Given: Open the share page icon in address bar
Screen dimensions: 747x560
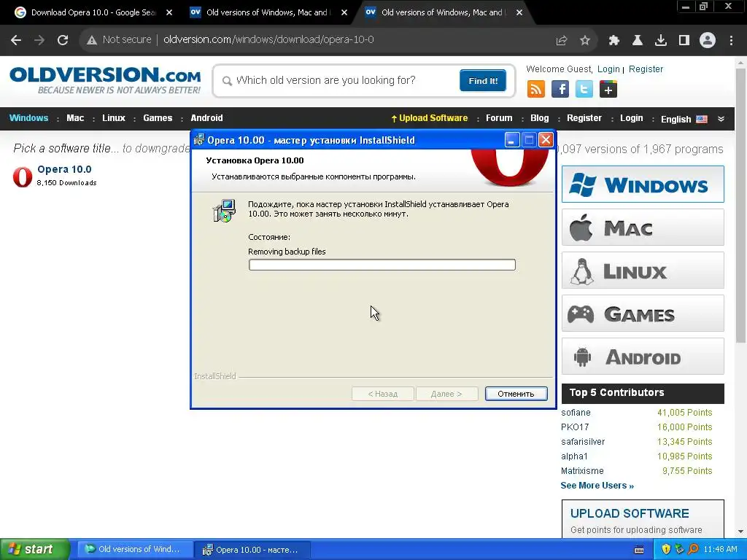Looking at the screenshot, I should tap(562, 41).
